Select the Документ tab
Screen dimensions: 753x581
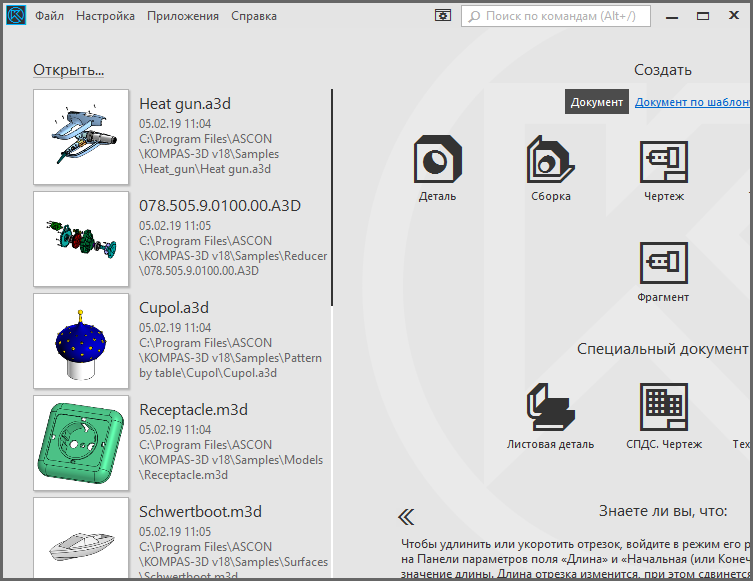(596, 102)
